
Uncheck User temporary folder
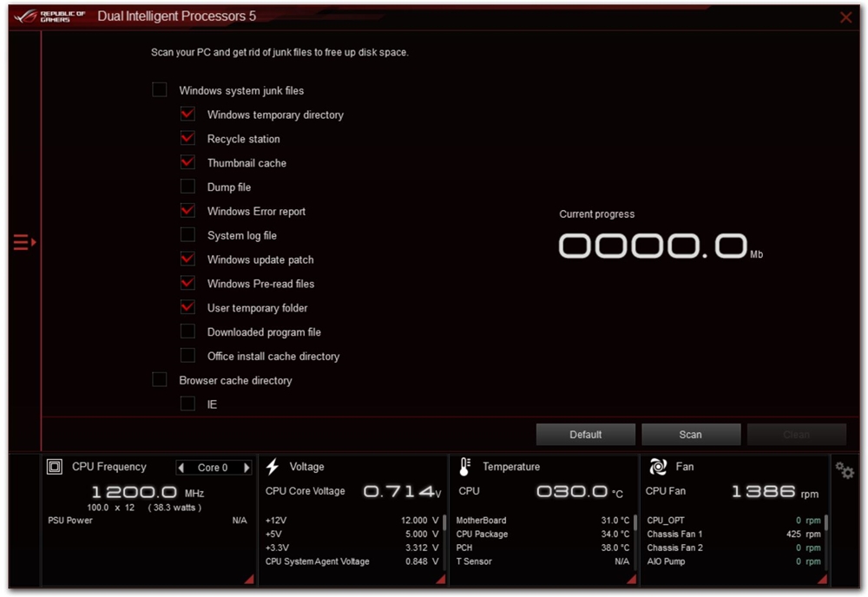[x=187, y=307]
